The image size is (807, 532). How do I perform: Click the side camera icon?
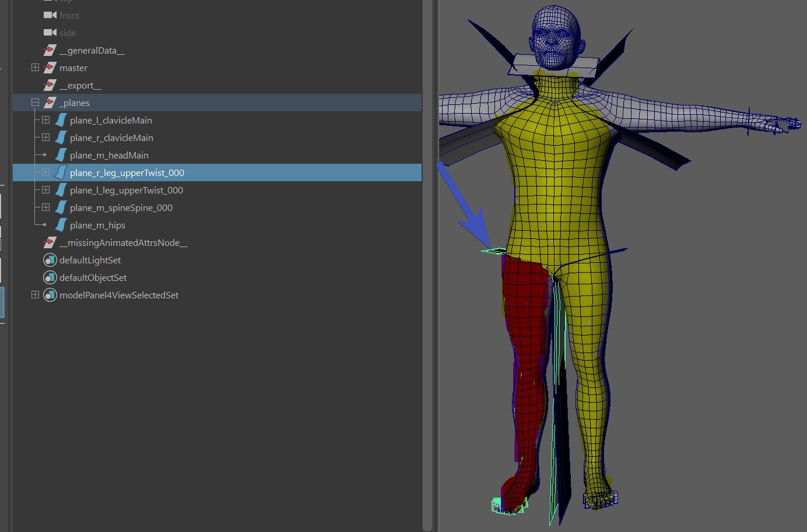pos(50,33)
